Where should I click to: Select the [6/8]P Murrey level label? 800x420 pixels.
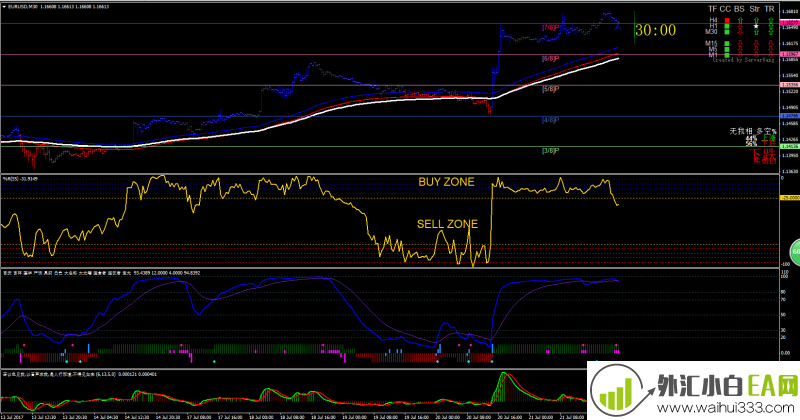coord(551,59)
